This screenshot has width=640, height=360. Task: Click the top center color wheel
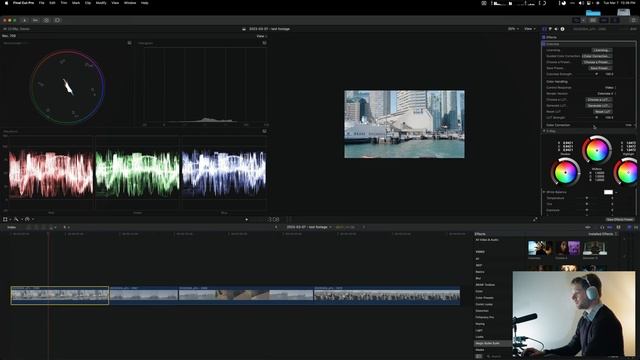point(597,150)
